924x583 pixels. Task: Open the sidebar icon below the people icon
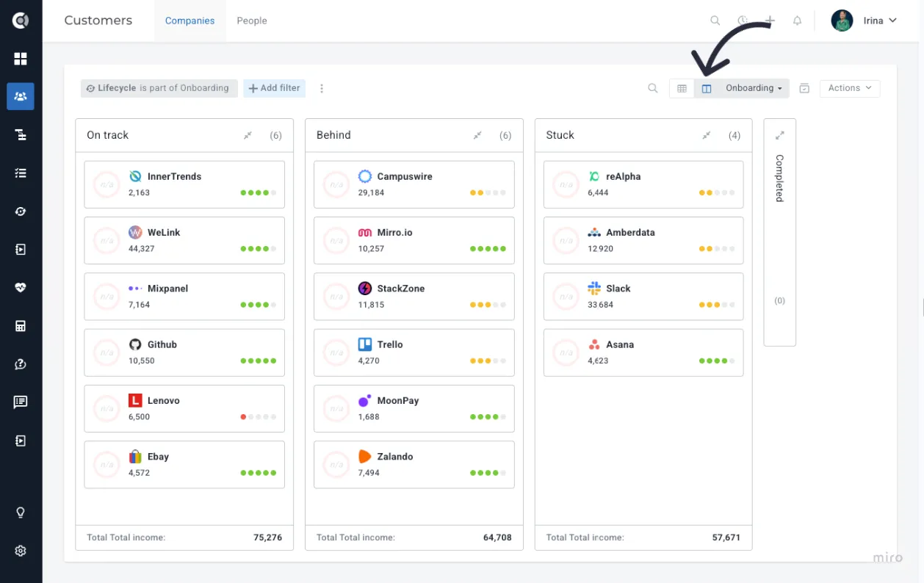[x=21, y=135]
